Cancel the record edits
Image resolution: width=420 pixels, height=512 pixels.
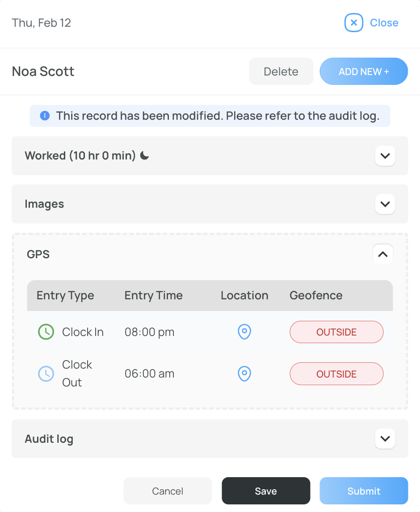tap(168, 491)
